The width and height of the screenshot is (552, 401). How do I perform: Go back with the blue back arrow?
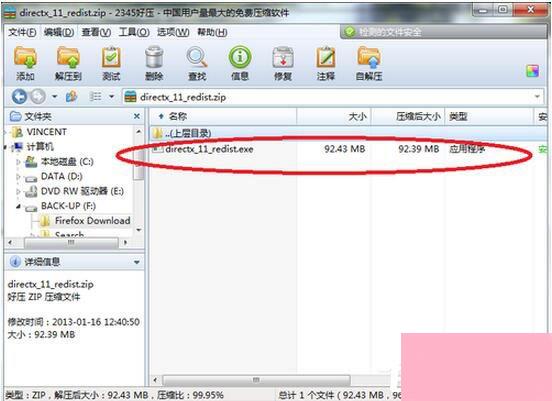[19, 96]
